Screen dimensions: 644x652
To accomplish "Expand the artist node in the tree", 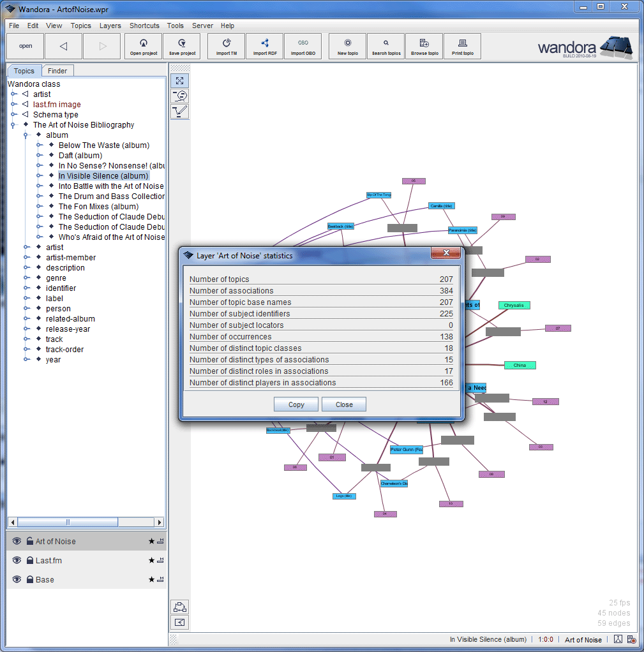I will tap(26, 247).
